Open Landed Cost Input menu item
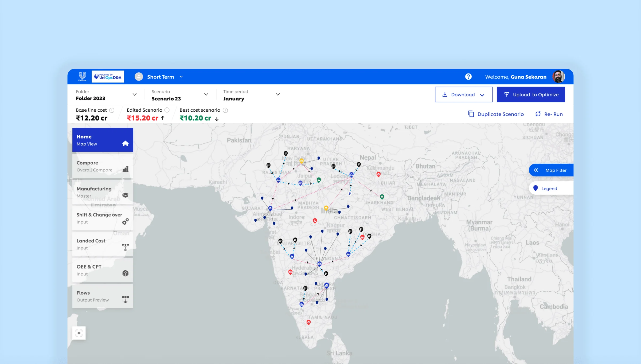Screen dimensions: 641x364 [x=103, y=244]
